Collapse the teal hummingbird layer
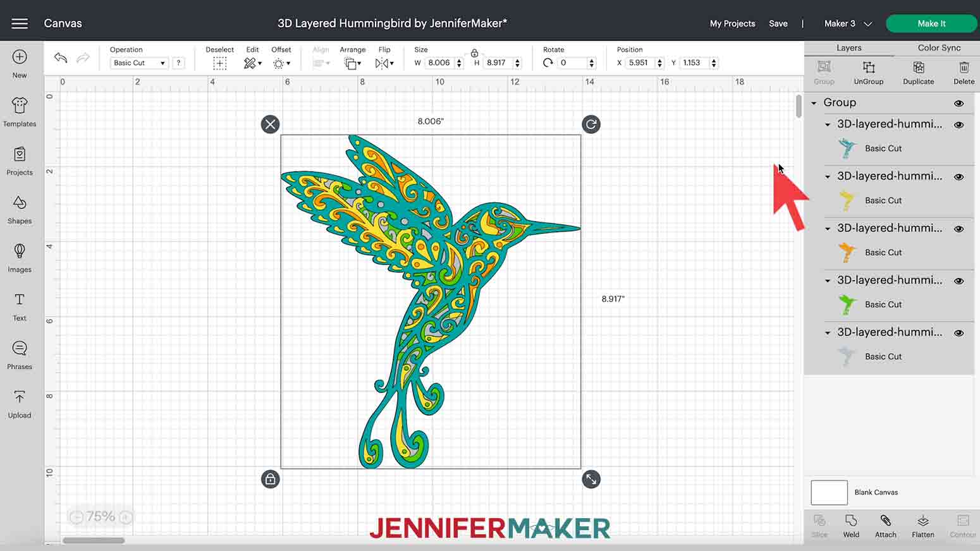 [x=828, y=124]
